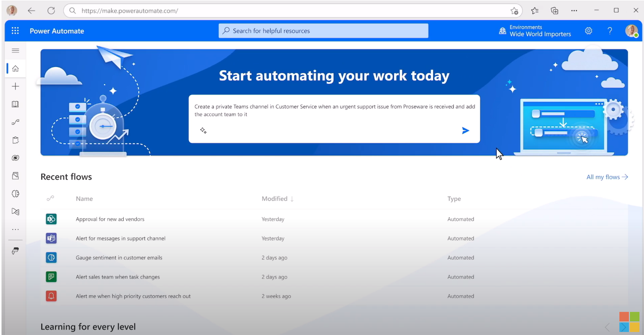Screen dimensions: 644x335
Task: Click Automated type in Alert sales team row
Action: tap(461, 277)
